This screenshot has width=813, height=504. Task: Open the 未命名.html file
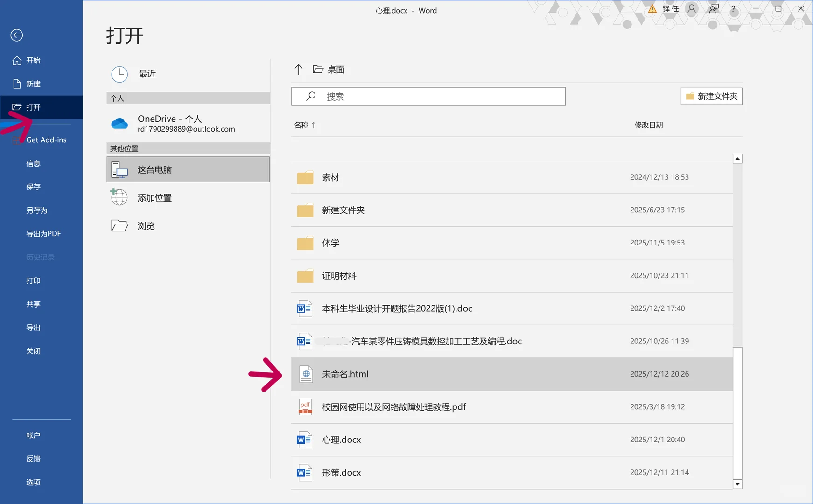[x=345, y=374]
